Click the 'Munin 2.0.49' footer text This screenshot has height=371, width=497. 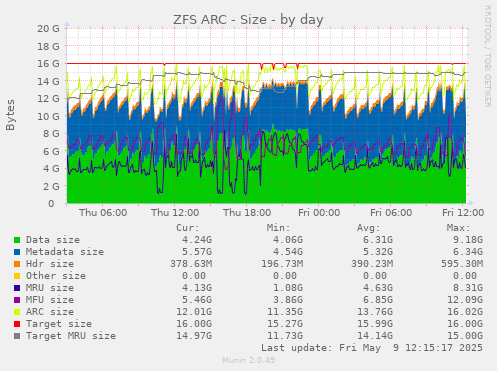point(248,360)
